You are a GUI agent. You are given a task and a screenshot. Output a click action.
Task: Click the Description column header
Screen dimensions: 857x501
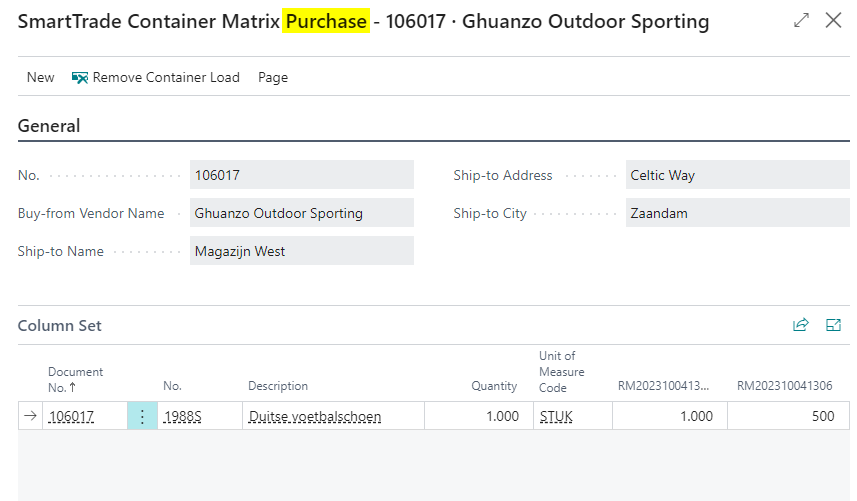tap(278, 386)
